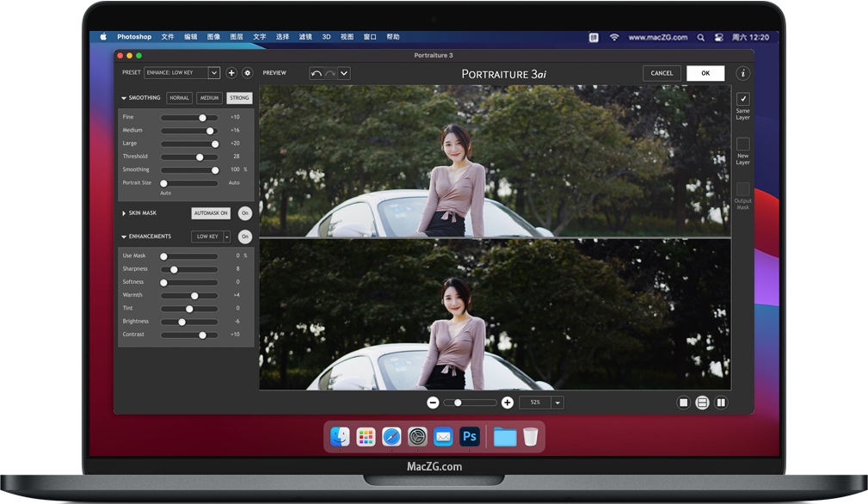
Task: Click the undo arrow in preview toolbar
Action: point(317,73)
